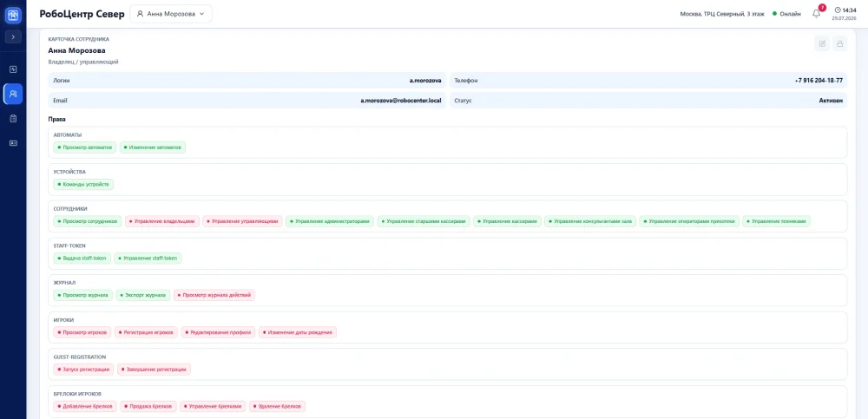
Task: Click the Экспорт журнала permission chip
Action: pyautogui.click(x=143, y=295)
